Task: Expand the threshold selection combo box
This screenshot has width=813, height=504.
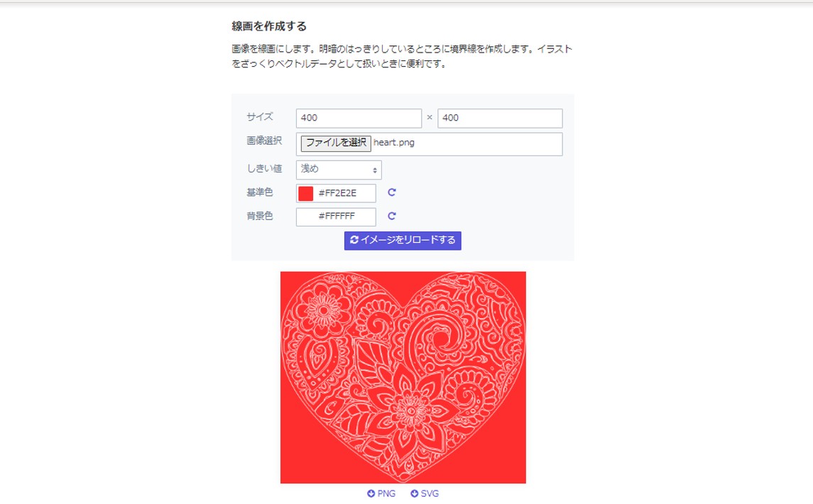Action: pos(337,169)
